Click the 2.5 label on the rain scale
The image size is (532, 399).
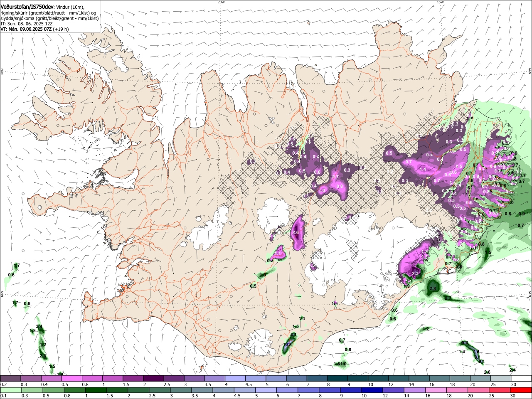(x=152, y=396)
